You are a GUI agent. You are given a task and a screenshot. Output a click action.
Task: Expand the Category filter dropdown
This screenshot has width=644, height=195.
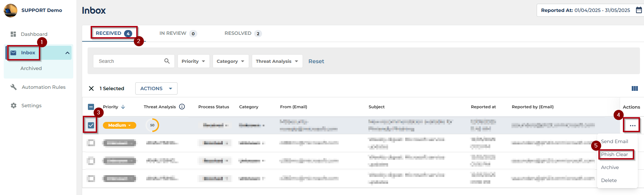[230, 61]
